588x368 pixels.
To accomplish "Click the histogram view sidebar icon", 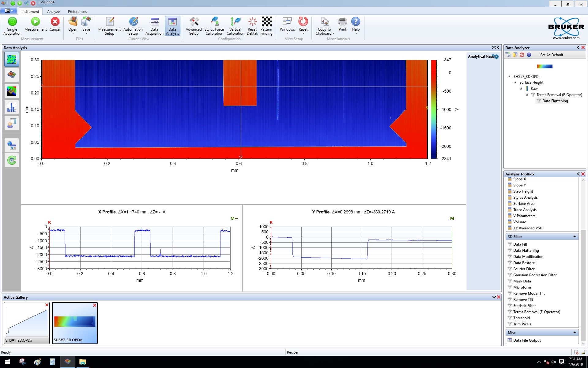I will coord(12,107).
